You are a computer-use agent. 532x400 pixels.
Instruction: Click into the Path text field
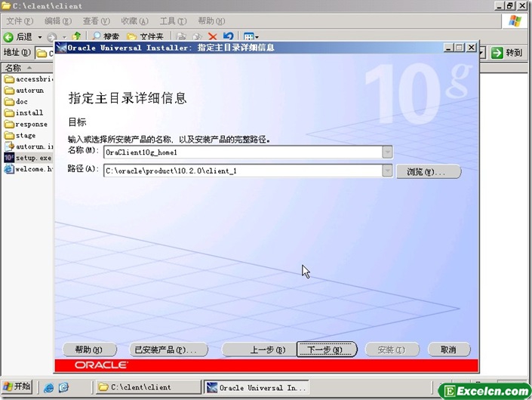click(241, 171)
